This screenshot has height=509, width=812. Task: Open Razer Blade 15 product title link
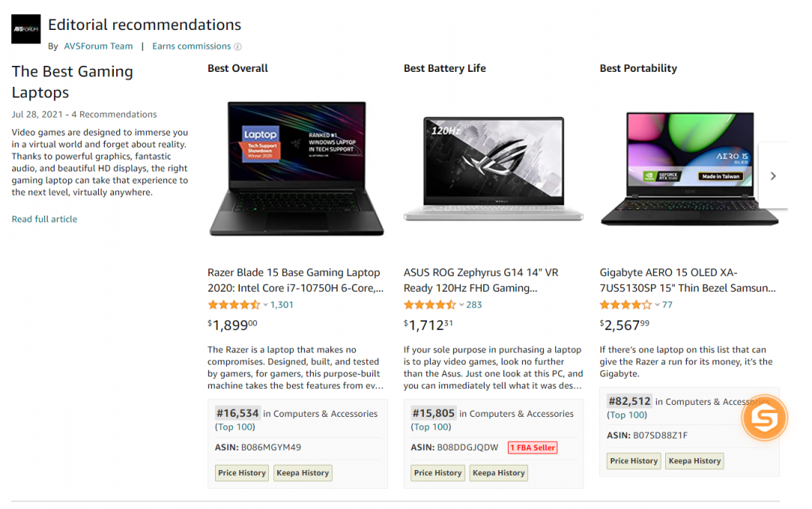point(295,281)
